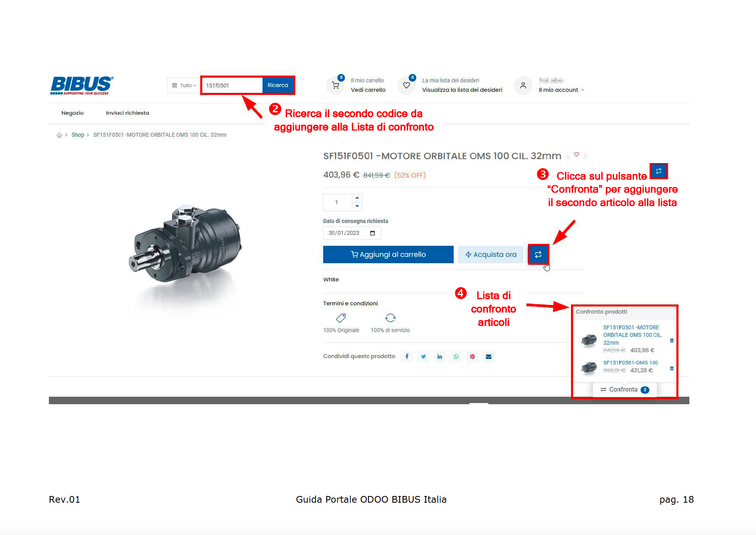Share product on Twitter

coord(423,357)
